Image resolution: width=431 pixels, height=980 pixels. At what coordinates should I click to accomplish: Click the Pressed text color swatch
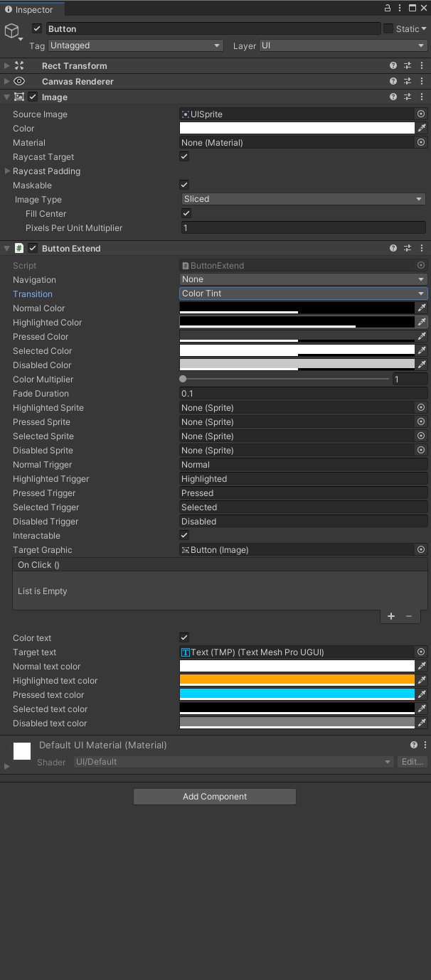297,694
